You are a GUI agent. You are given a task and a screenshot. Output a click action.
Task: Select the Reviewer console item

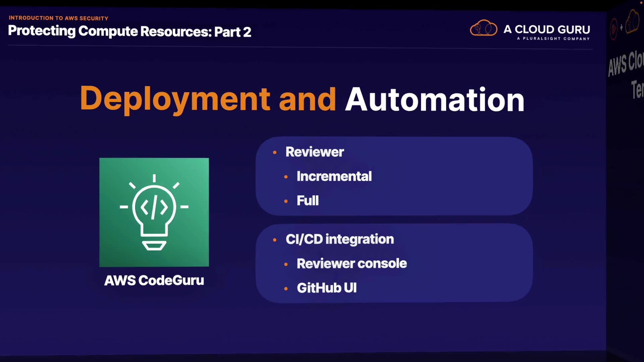tap(352, 263)
